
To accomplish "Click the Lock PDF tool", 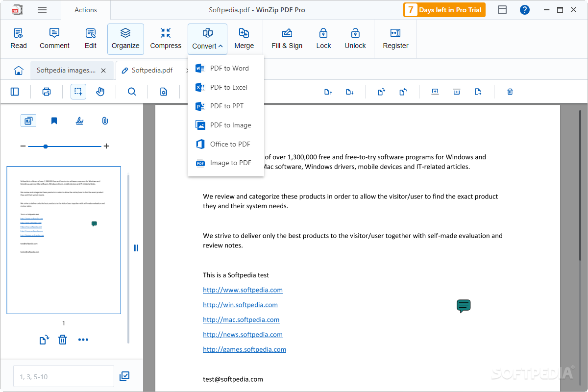I will [323, 39].
